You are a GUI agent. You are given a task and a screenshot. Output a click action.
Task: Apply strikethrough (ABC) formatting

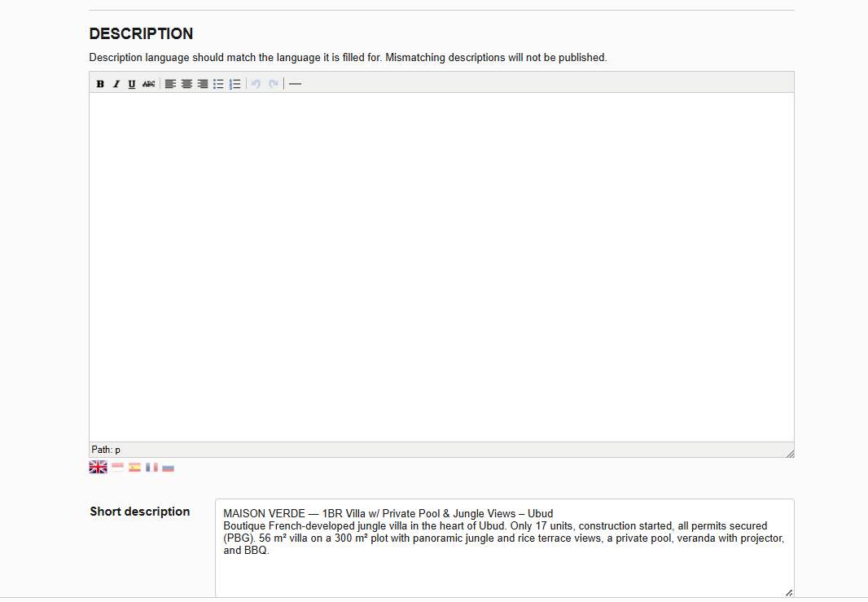[148, 84]
